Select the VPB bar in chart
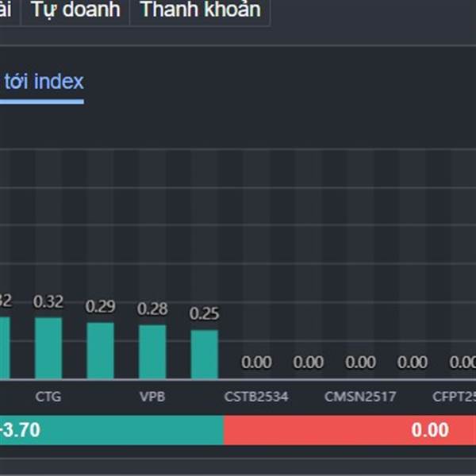Viewport: 476px width, 476px height. 152,351
